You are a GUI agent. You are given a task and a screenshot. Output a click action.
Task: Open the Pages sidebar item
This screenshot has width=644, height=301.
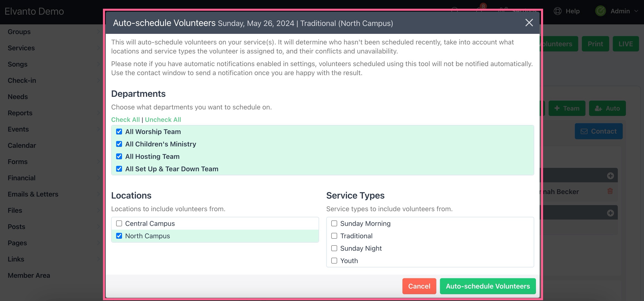point(17,243)
